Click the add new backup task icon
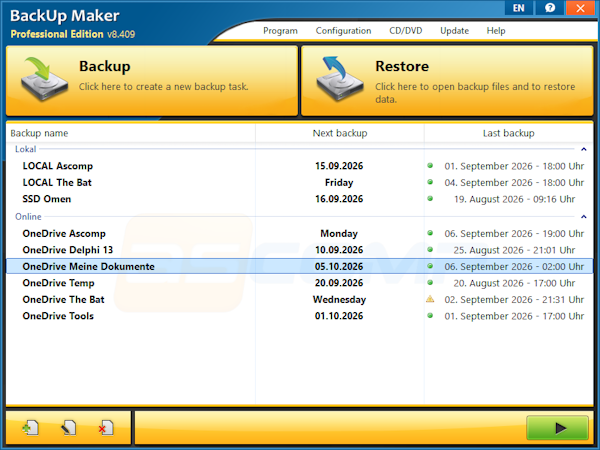Viewport: 600px width, 450px height. point(31,428)
